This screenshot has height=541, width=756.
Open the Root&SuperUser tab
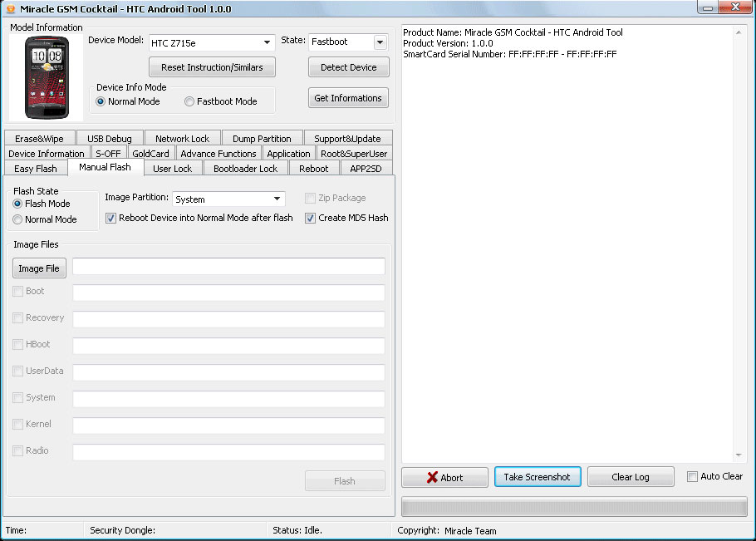pos(355,154)
